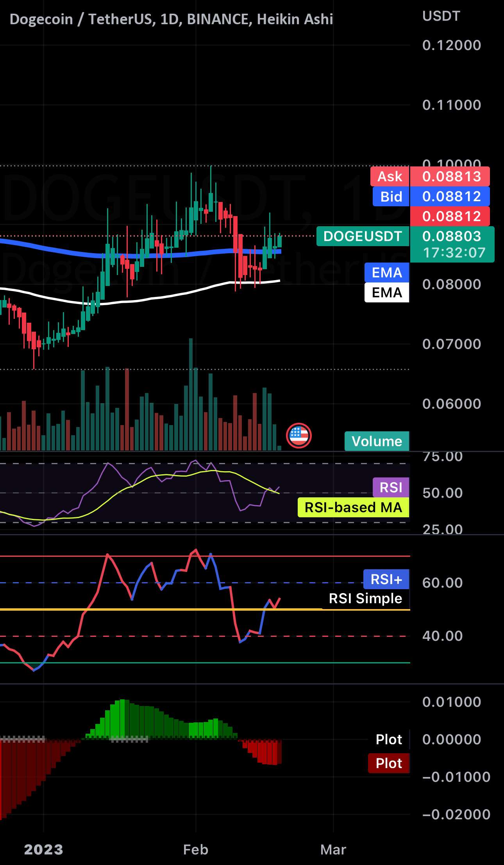Screen dimensions: 504x865
Task: Click the red 0.08812 last price tag
Action: [x=450, y=216]
